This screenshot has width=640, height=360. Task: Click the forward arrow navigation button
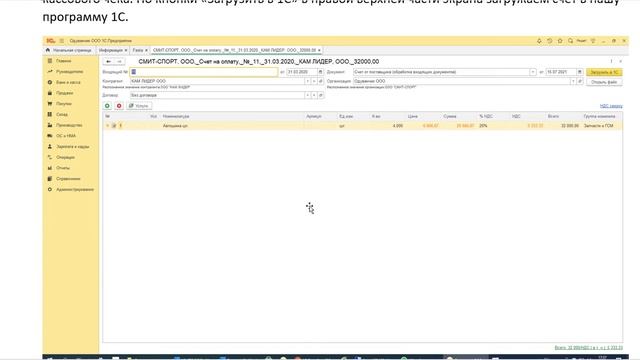click(x=119, y=62)
